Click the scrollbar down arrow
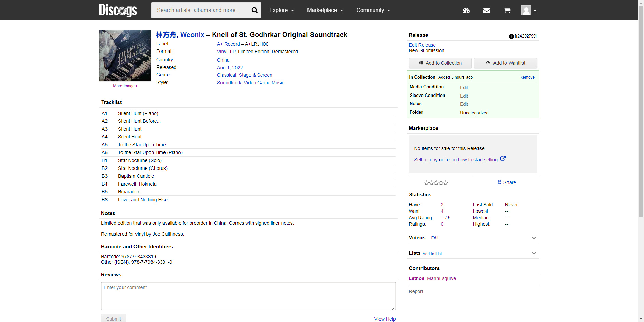The height and width of the screenshot is (322, 644). (x=641, y=319)
